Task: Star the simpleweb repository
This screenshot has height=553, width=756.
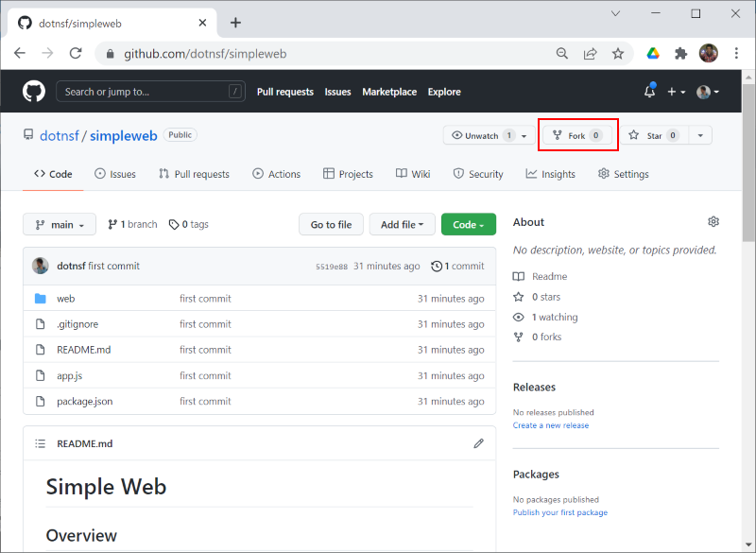Action: tap(654, 135)
